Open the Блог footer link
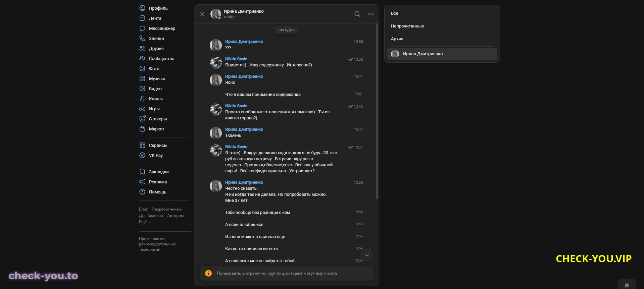This screenshot has height=289, width=644. pyautogui.click(x=143, y=209)
